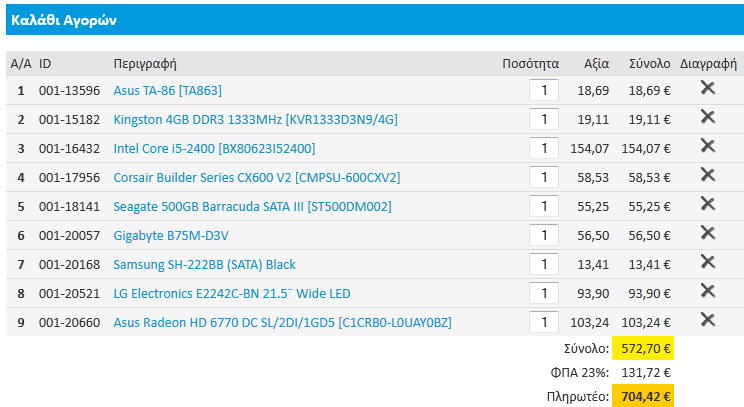Click the payable total 704,42 €
This screenshot has height=407, width=744.
coord(643,396)
